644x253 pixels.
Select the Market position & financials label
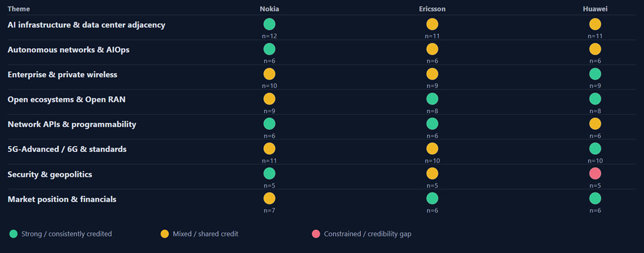click(62, 199)
